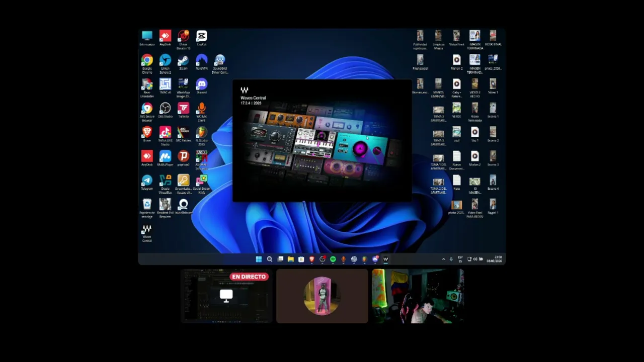Select the VIDEO 2 HECHO file
Viewport: 644px width, 362px height.
pyautogui.click(x=474, y=88)
